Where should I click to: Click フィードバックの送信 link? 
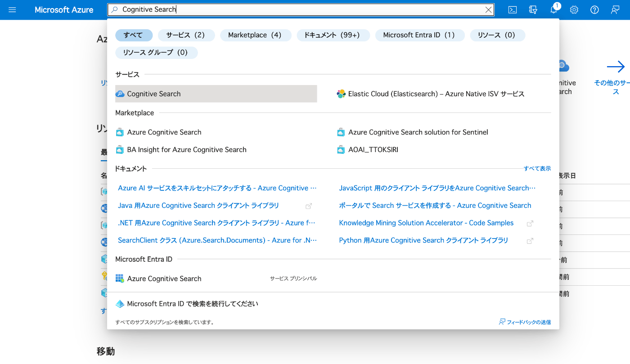[x=525, y=322]
